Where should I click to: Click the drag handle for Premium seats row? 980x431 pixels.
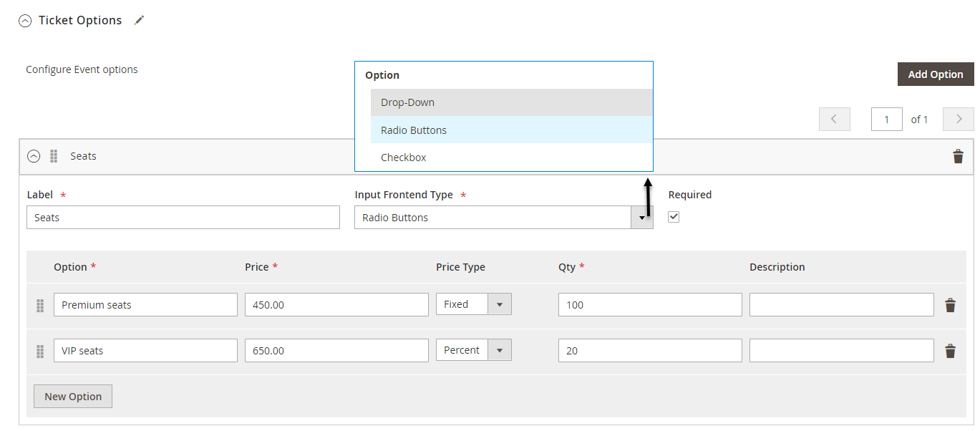(40, 306)
